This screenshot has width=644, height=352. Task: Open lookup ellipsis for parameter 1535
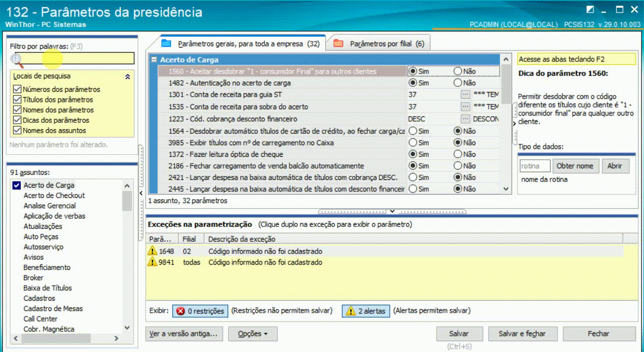coord(465,106)
